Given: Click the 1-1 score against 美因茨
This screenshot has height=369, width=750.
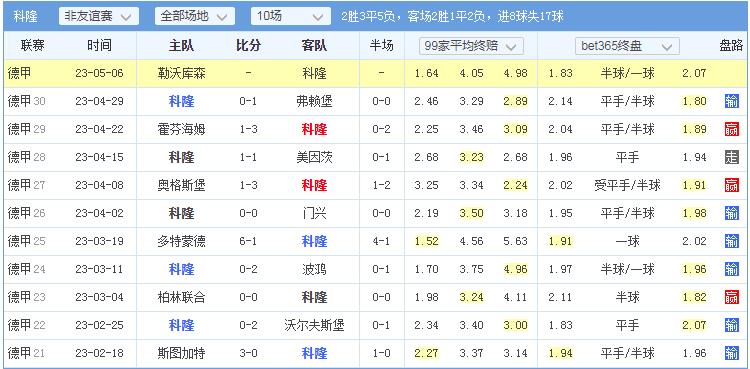Looking at the screenshot, I should point(248,157).
